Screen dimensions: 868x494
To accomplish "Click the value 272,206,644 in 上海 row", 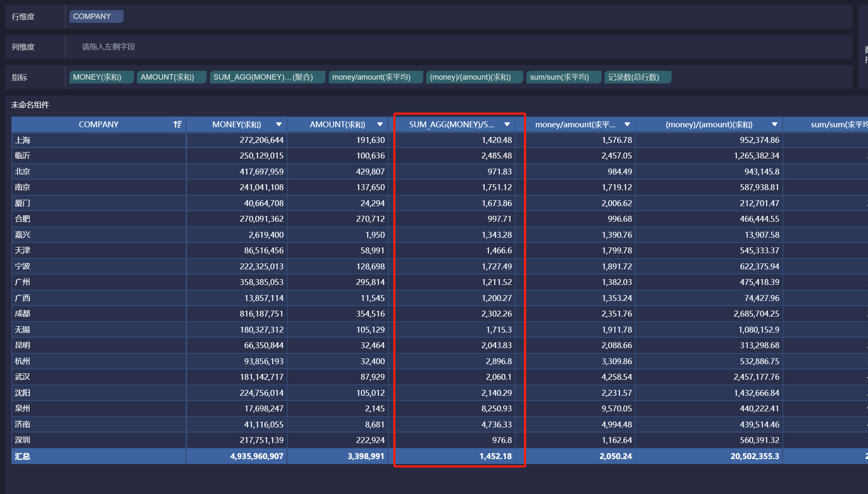I will click(261, 140).
